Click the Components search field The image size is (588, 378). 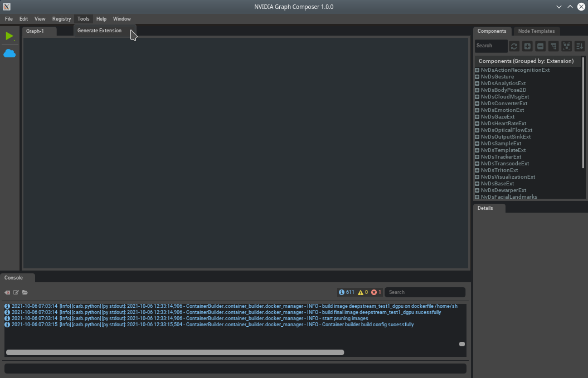[x=490, y=46]
